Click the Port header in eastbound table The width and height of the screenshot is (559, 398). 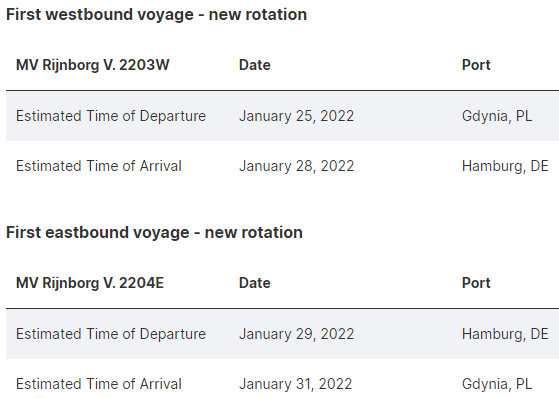(476, 283)
